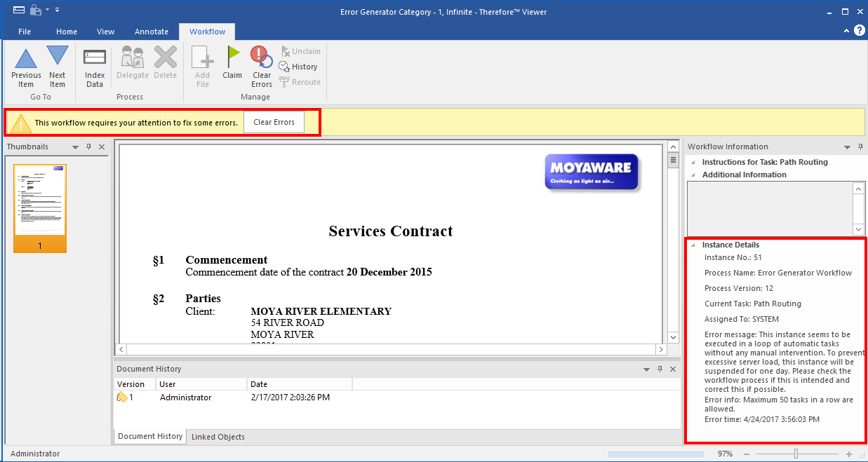Go to the Previous Item

tap(26, 66)
